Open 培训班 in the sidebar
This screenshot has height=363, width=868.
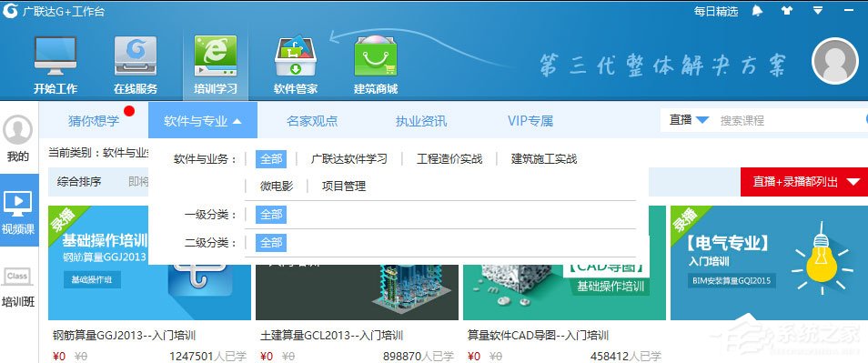pyautogui.click(x=17, y=287)
